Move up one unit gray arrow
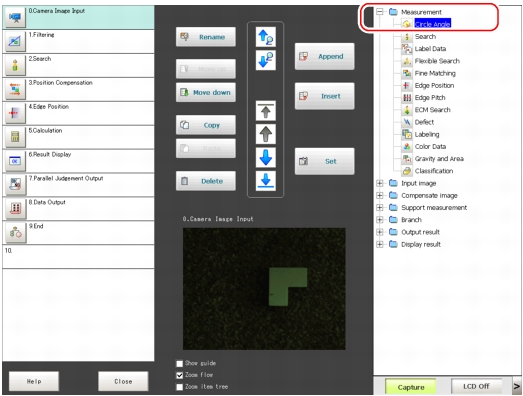Image resolution: width=523 pixels, height=396 pixels. pyautogui.click(x=266, y=134)
